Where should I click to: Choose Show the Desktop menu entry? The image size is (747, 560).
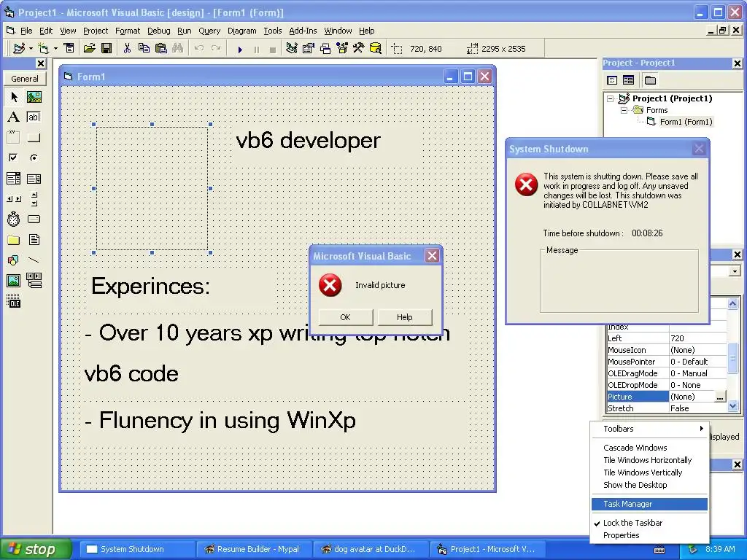[x=650, y=485]
